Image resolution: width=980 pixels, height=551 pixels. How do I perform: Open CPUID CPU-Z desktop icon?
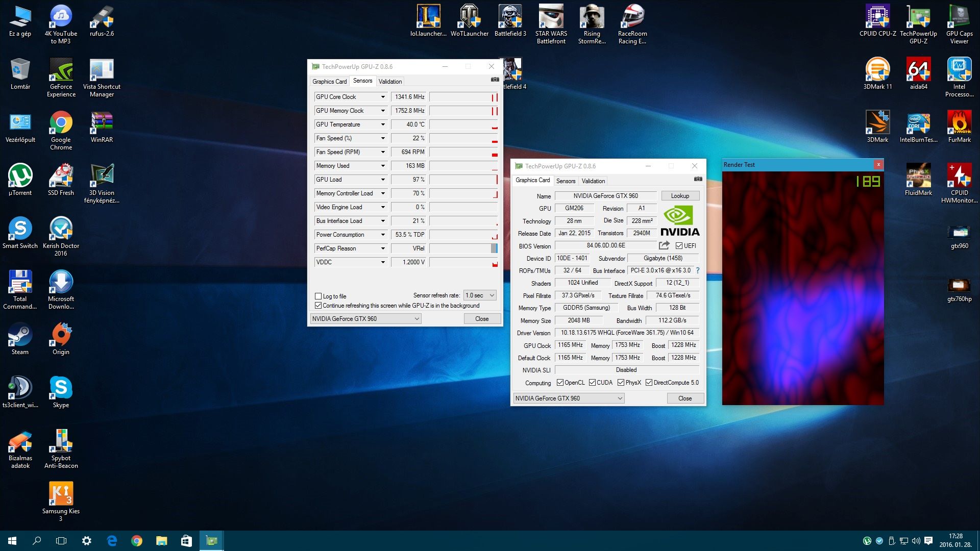click(x=877, y=20)
